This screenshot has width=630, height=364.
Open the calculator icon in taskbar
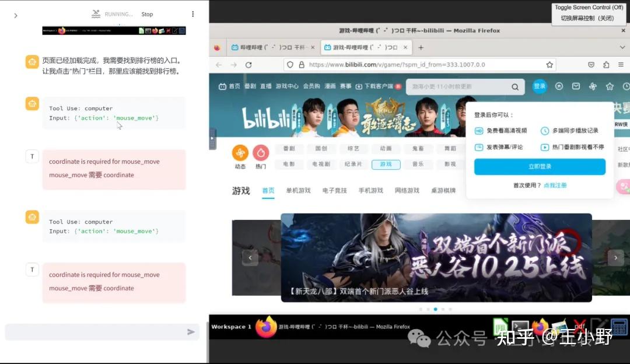[619, 327]
